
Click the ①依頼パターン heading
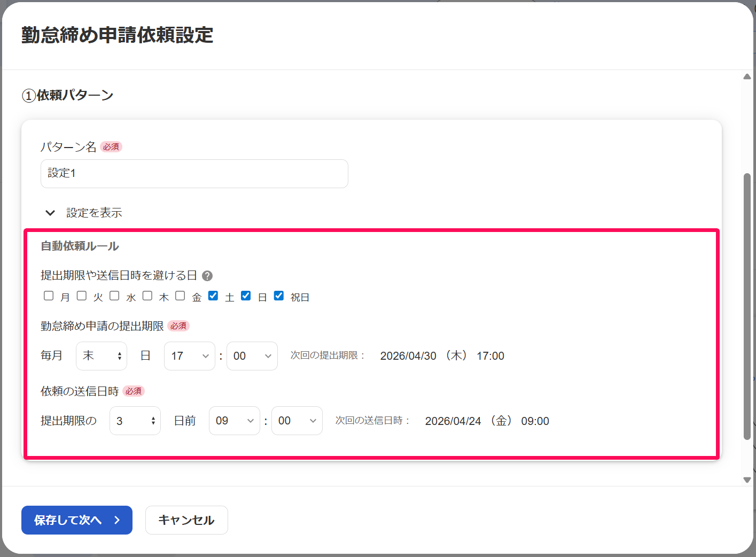coord(67,95)
